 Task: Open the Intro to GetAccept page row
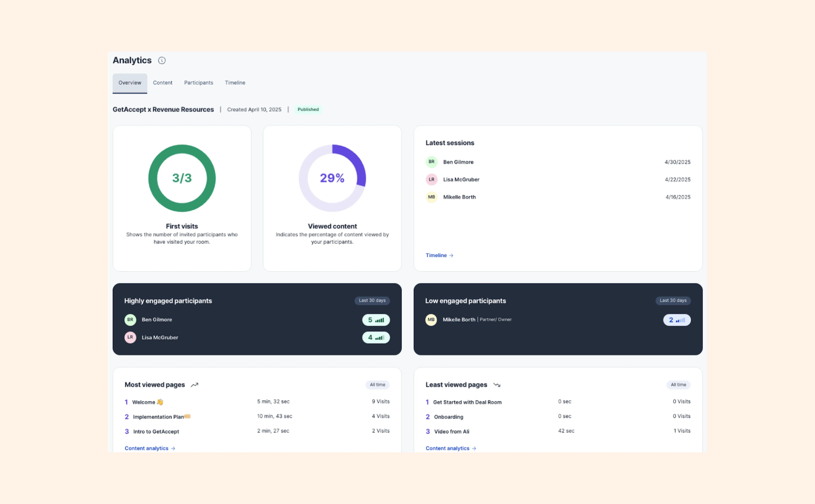[257, 431]
